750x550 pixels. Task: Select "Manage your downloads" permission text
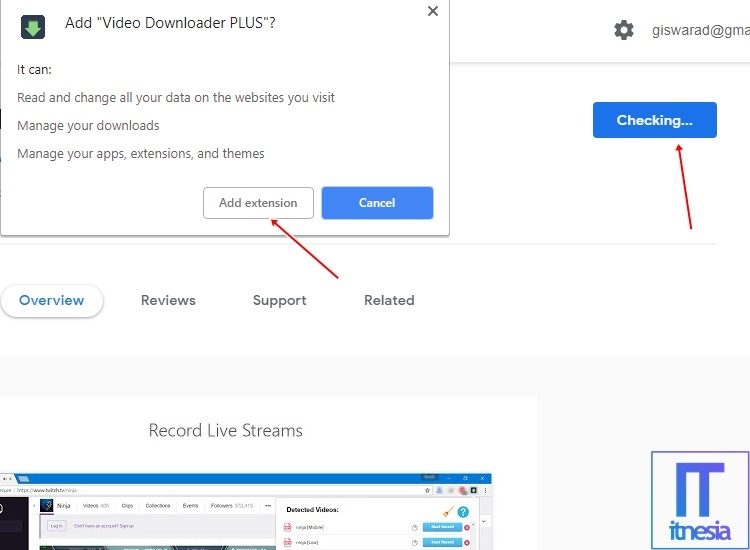[88, 126]
